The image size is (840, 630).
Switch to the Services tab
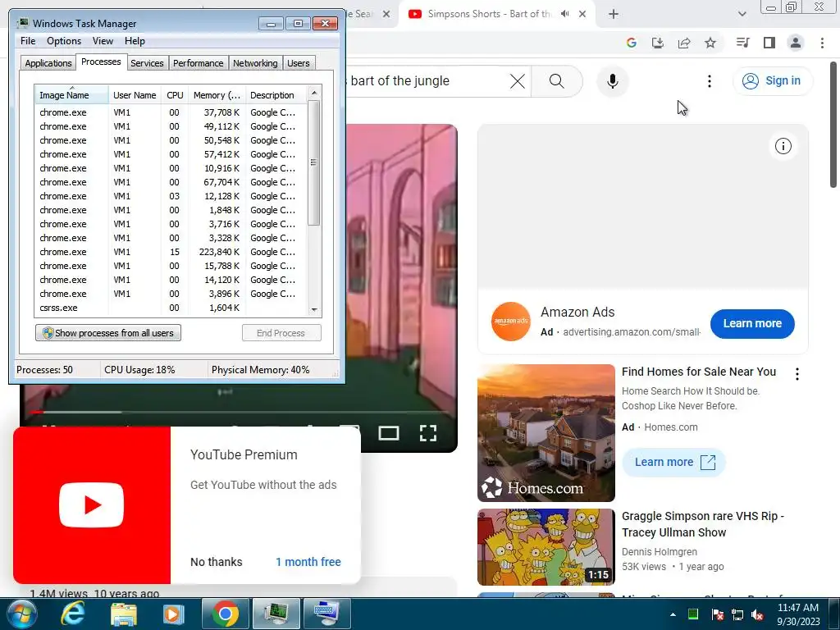(x=147, y=63)
